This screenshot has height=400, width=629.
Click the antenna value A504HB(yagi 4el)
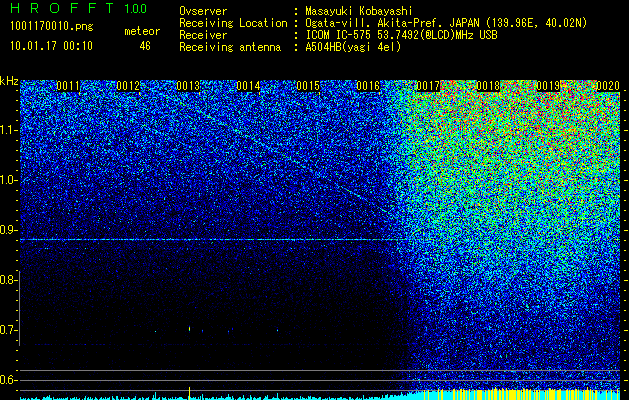pyautogui.click(x=353, y=47)
